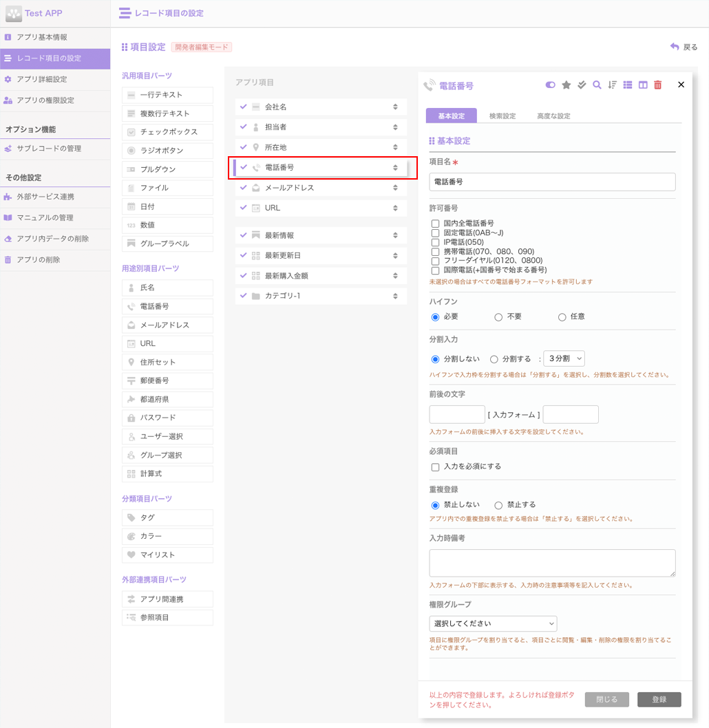Viewport: 709px width, 728px height.
Task: Add the 一行テキスト part
Action: 168,95
